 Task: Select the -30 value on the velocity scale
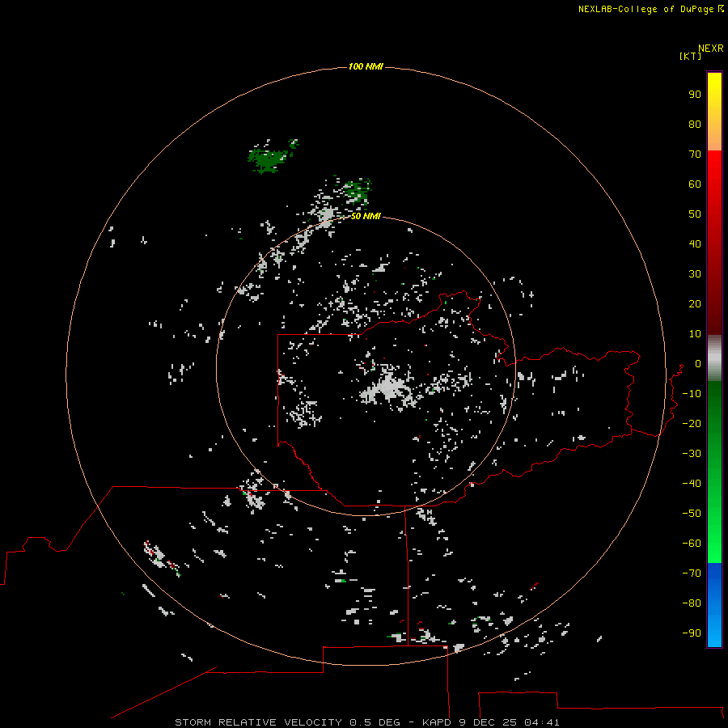tap(692, 454)
